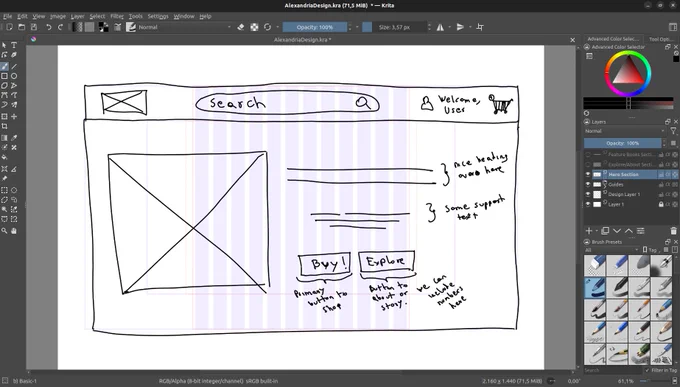Select the Freehand Brush tool
The image size is (680, 387).
click(x=4, y=66)
